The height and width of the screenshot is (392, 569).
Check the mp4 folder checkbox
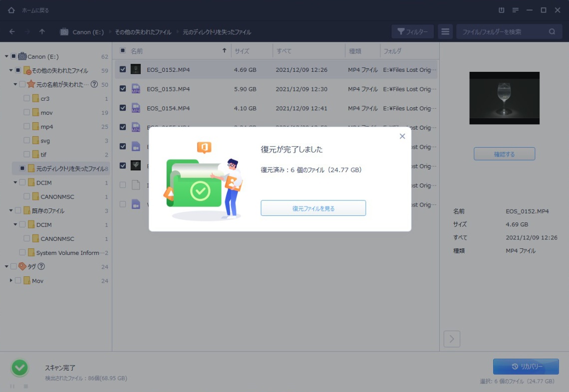26,126
